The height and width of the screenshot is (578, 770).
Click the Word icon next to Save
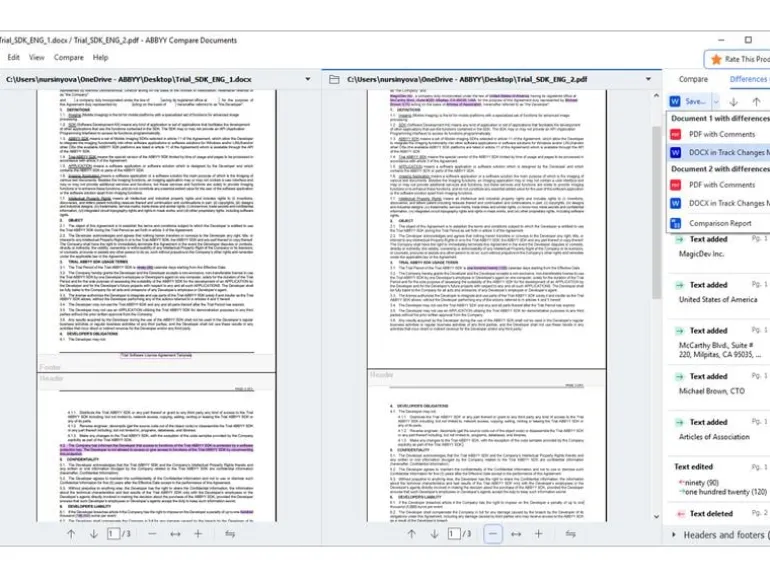coord(675,102)
